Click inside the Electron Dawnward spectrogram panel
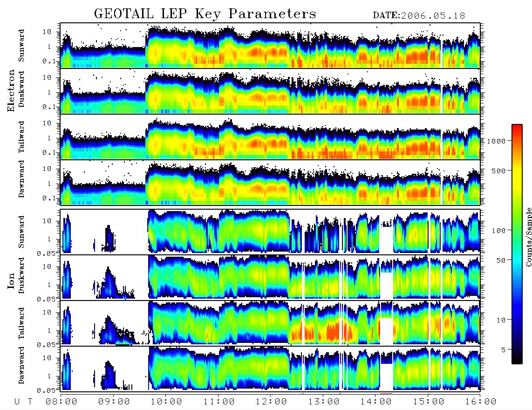Image resolution: width=532 pixels, height=410 pixels. 270,182
